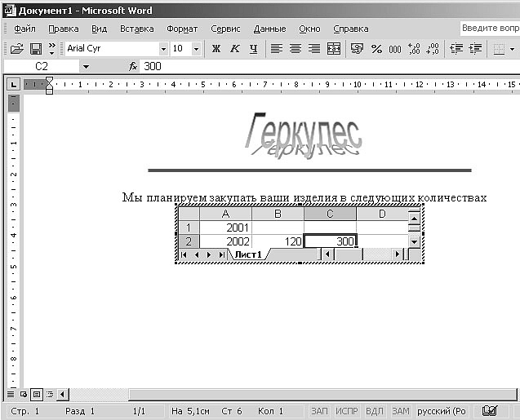Image resolution: width=520 pixels, height=420 pixels.
Task: Align cell contents to the right
Action: [314, 49]
